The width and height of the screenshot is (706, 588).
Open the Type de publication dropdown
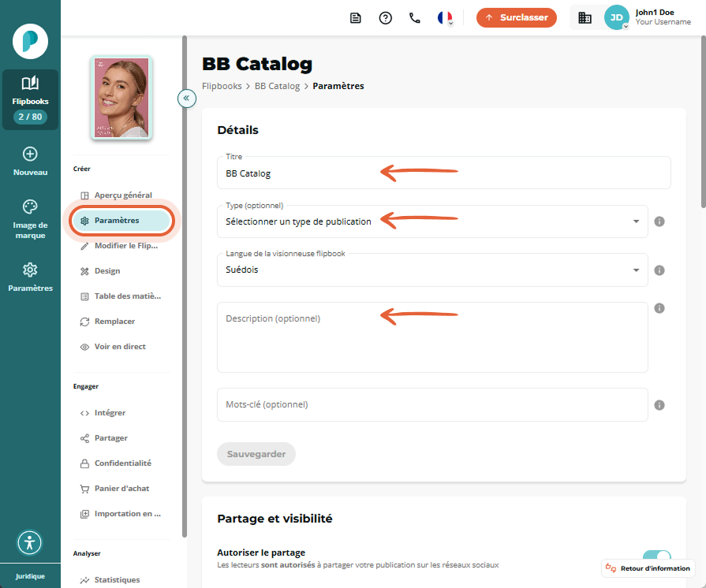click(432, 221)
